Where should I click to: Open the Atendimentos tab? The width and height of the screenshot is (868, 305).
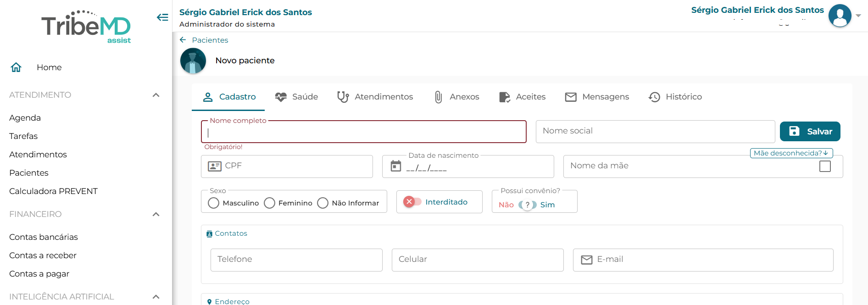(x=375, y=97)
